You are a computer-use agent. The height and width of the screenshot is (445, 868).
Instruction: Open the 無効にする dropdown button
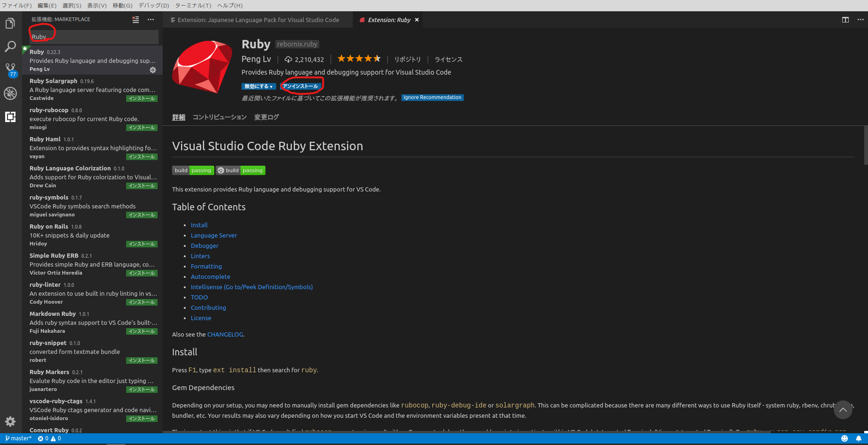(258, 86)
